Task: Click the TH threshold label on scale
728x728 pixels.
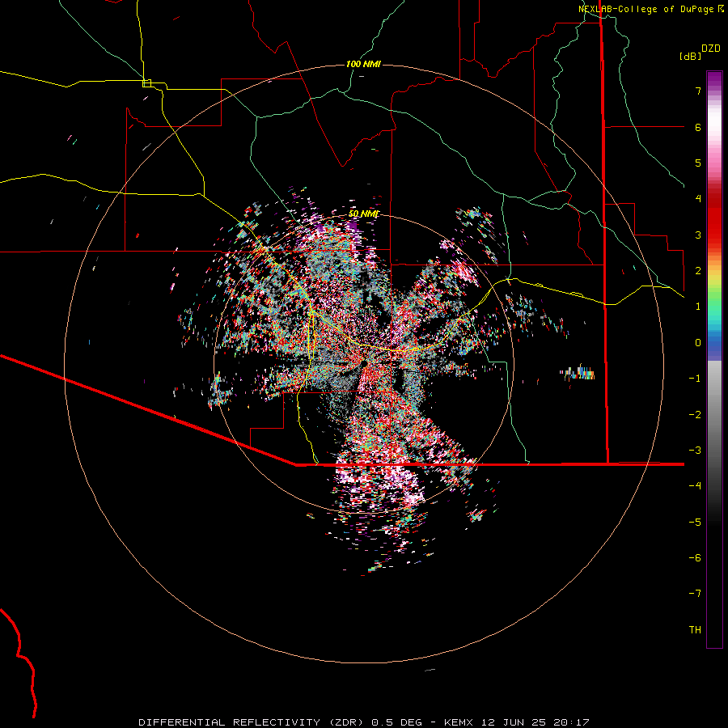Action: pyautogui.click(x=695, y=629)
